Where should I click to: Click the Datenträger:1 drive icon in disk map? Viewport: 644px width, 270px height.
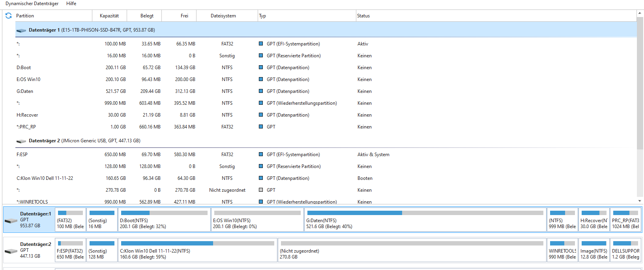pos(11,221)
